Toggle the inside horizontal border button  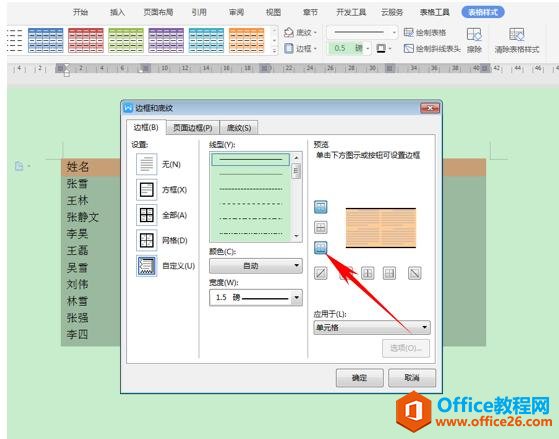(321, 227)
